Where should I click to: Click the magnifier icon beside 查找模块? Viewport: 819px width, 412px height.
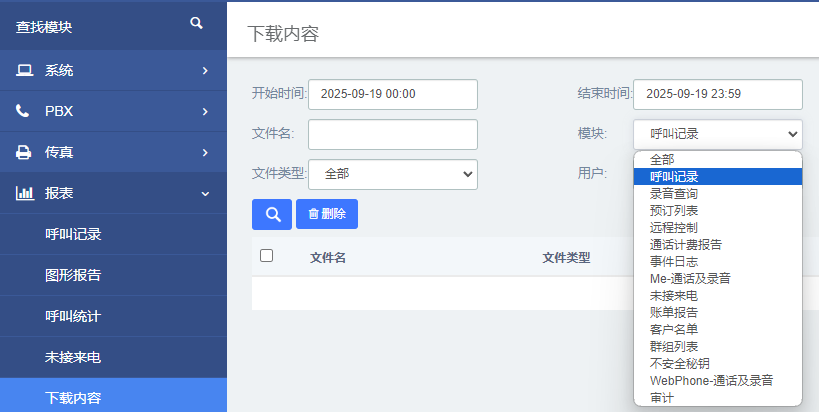[197, 23]
